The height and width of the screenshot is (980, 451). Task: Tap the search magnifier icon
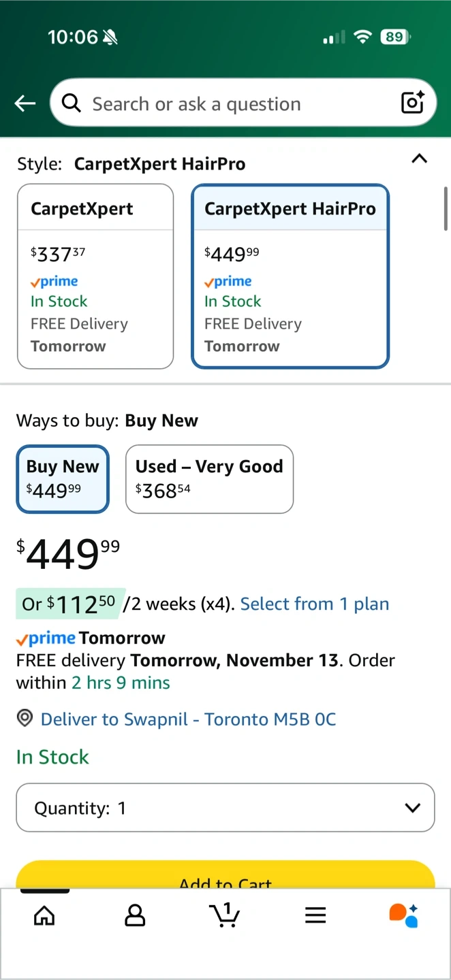click(x=71, y=103)
